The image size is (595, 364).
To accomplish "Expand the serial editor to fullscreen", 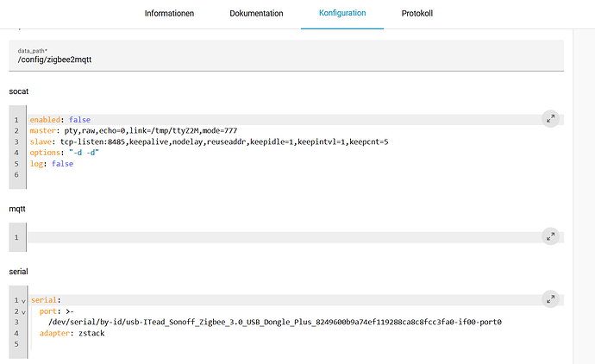I will (550, 299).
